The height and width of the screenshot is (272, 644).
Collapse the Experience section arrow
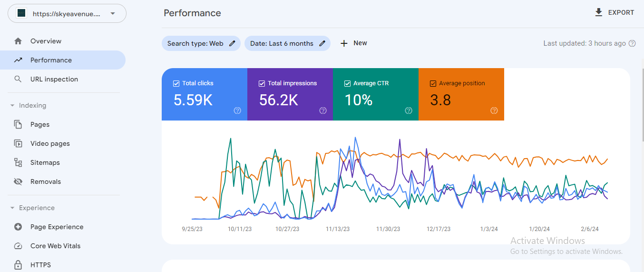click(x=12, y=208)
